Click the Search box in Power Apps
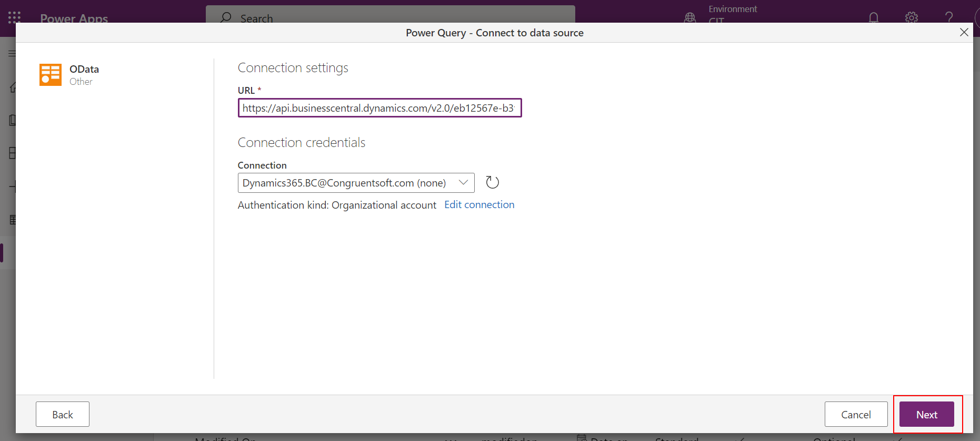 [390, 14]
